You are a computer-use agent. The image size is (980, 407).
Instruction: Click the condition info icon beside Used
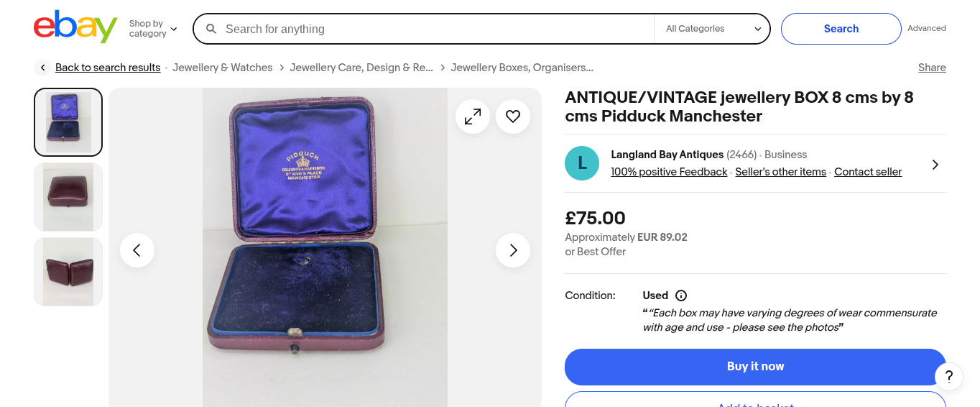[681, 296]
